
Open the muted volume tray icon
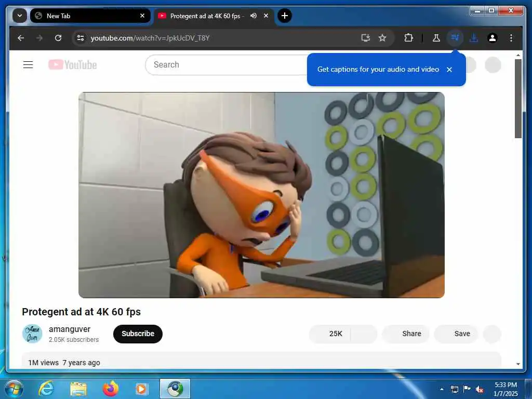(x=480, y=390)
